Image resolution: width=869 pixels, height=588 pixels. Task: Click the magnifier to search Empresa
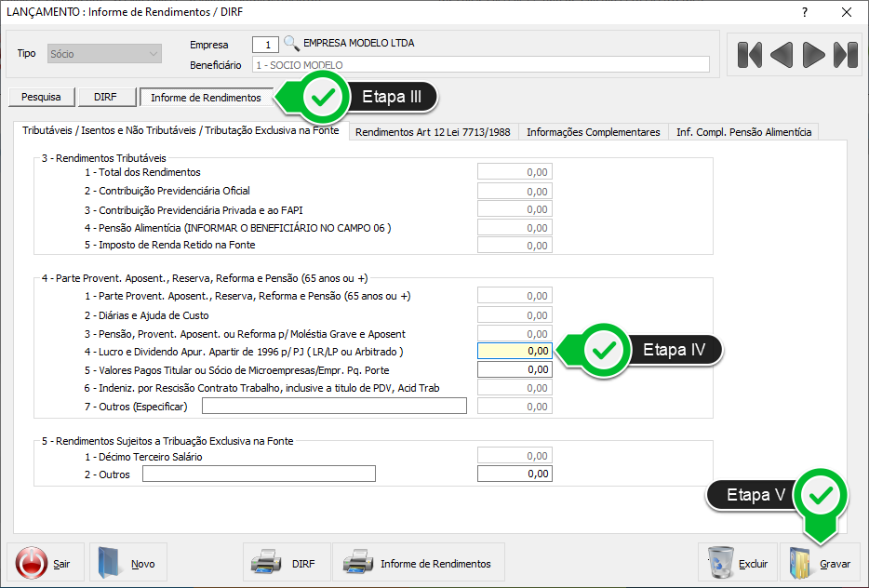click(291, 43)
